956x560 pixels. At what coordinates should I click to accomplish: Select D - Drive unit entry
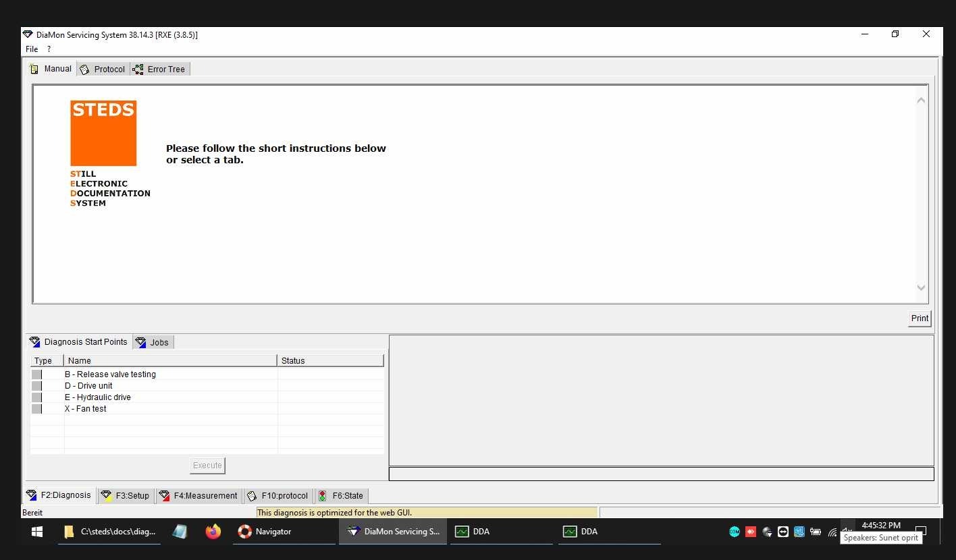coord(88,386)
